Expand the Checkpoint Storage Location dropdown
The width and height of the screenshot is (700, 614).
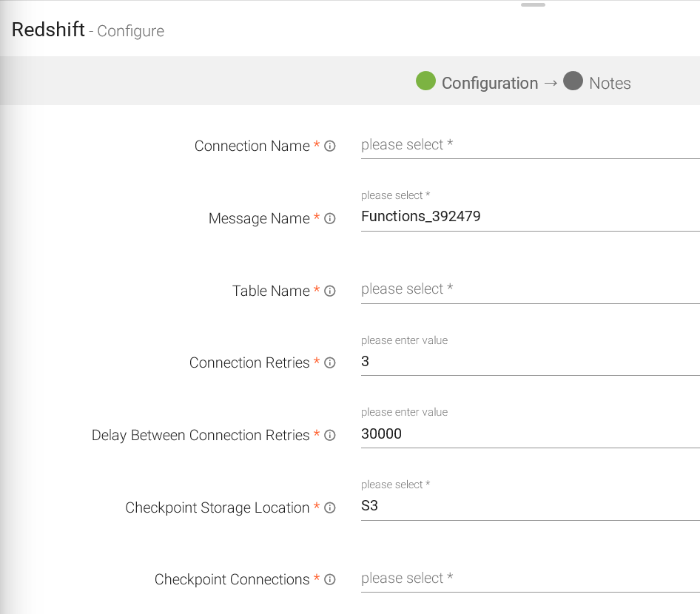[529, 507]
